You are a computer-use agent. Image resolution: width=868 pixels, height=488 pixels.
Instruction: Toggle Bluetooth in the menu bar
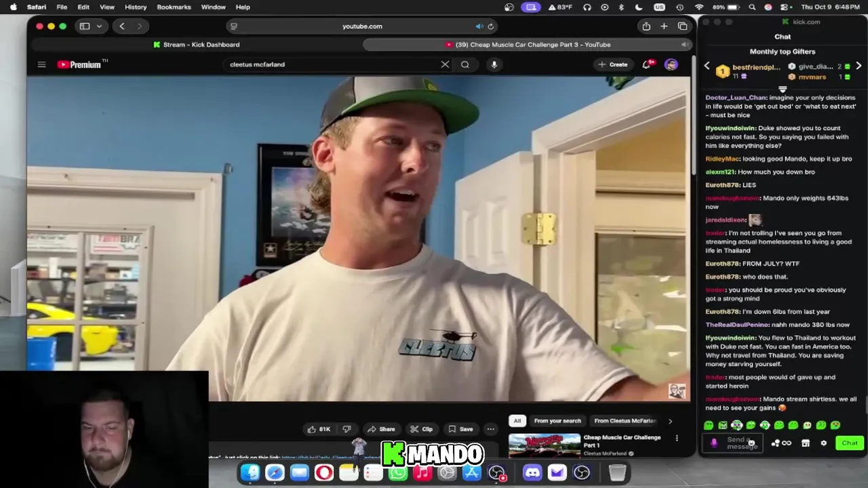coord(621,7)
